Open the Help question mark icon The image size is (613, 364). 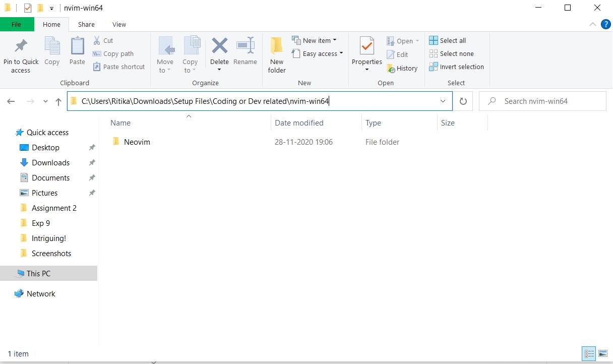(605, 24)
